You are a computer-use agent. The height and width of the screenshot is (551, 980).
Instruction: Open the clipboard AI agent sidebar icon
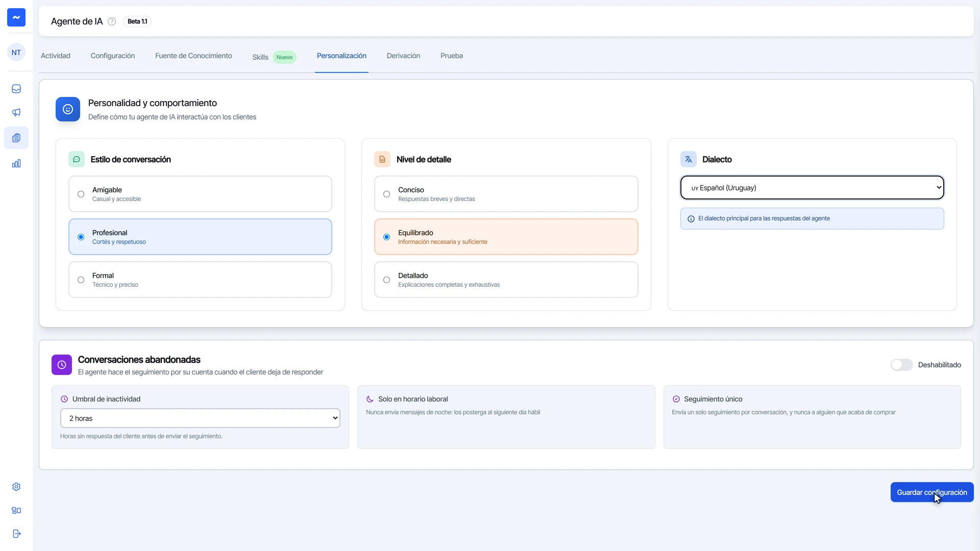tap(16, 138)
